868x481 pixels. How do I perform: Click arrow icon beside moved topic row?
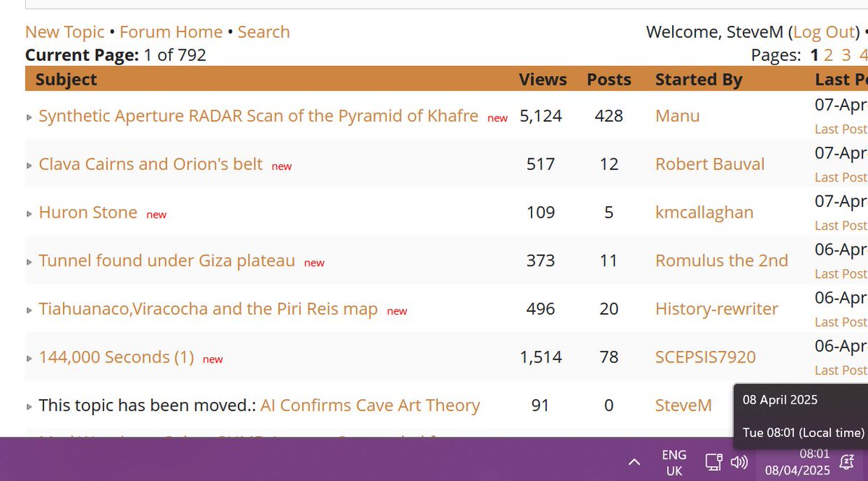pos(30,407)
